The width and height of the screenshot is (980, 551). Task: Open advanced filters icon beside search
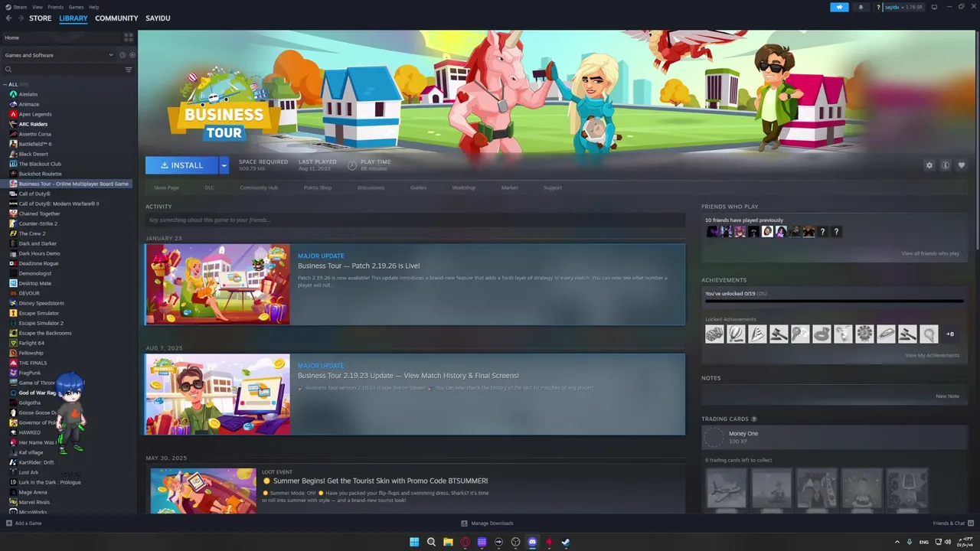pyautogui.click(x=128, y=70)
